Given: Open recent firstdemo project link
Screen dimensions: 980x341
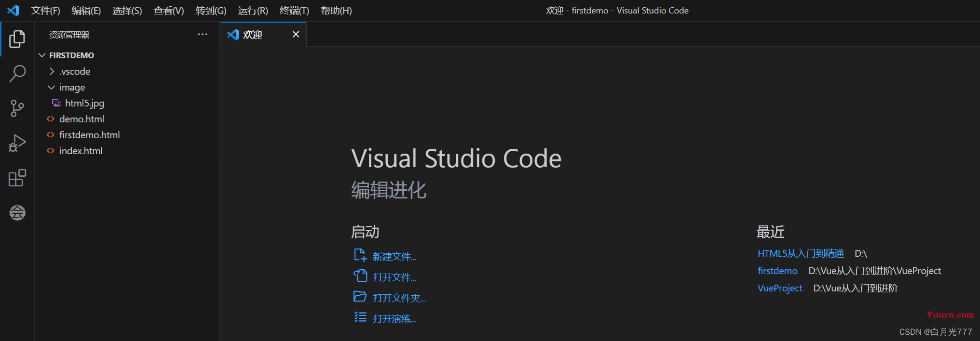Looking at the screenshot, I should coord(777,271).
